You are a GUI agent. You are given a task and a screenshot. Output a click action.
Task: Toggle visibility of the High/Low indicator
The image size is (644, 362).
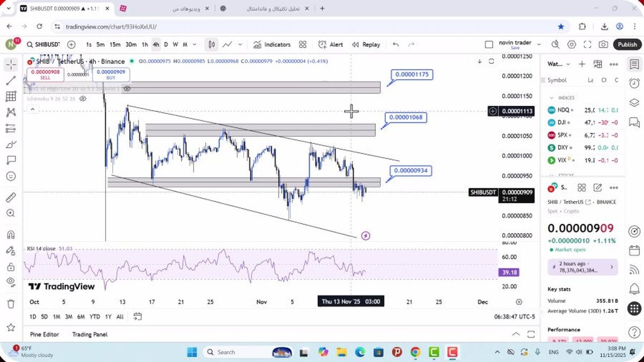pyautogui.click(x=127, y=89)
